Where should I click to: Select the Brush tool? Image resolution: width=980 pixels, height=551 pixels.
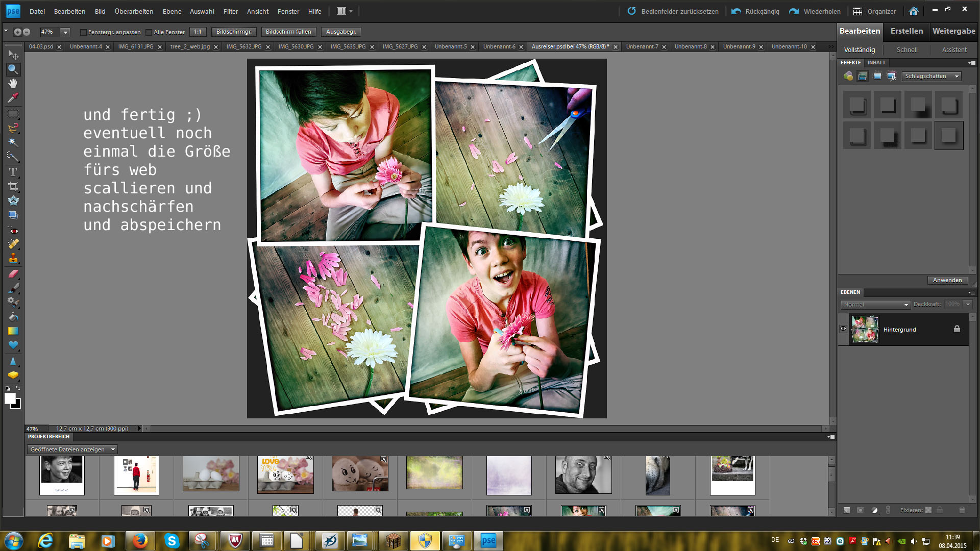[13, 288]
